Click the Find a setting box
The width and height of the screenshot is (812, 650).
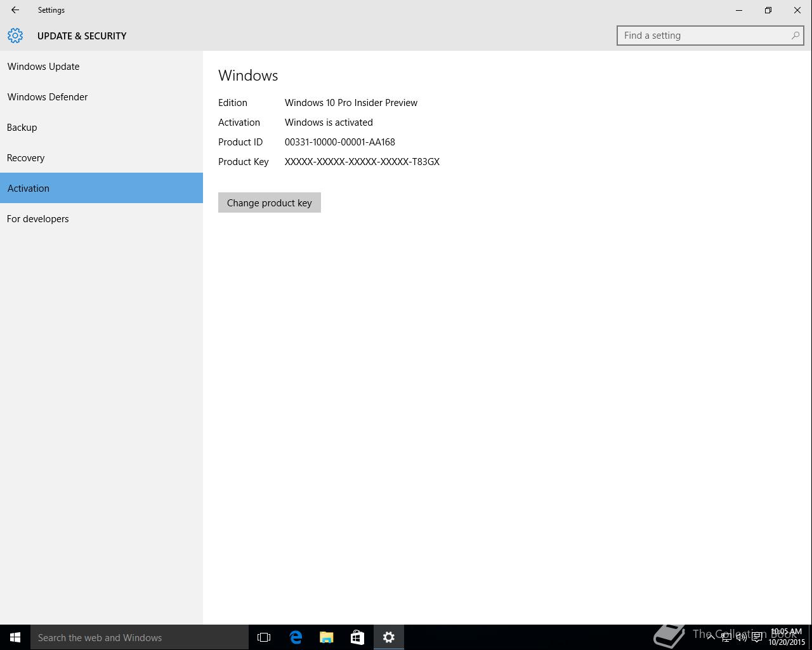pyautogui.click(x=710, y=36)
